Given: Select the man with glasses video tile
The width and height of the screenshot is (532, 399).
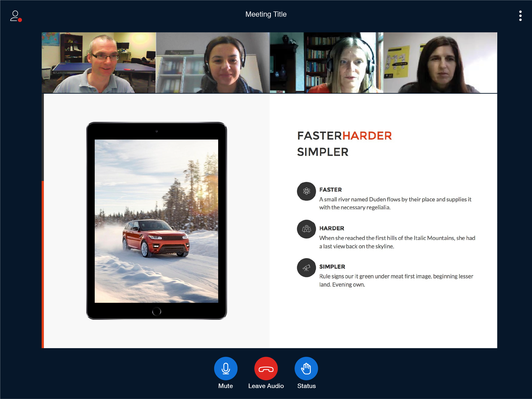Looking at the screenshot, I should point(99,63).
